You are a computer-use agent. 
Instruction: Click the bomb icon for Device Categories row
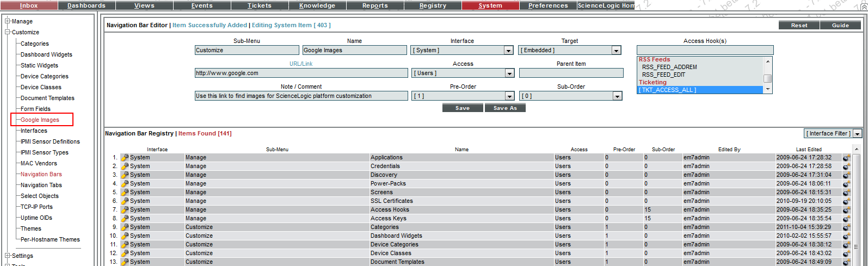[846, 245]
